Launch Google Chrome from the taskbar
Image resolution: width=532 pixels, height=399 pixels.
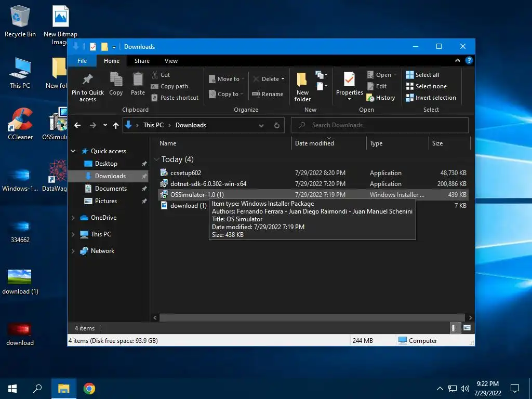[x=89, y=388]
